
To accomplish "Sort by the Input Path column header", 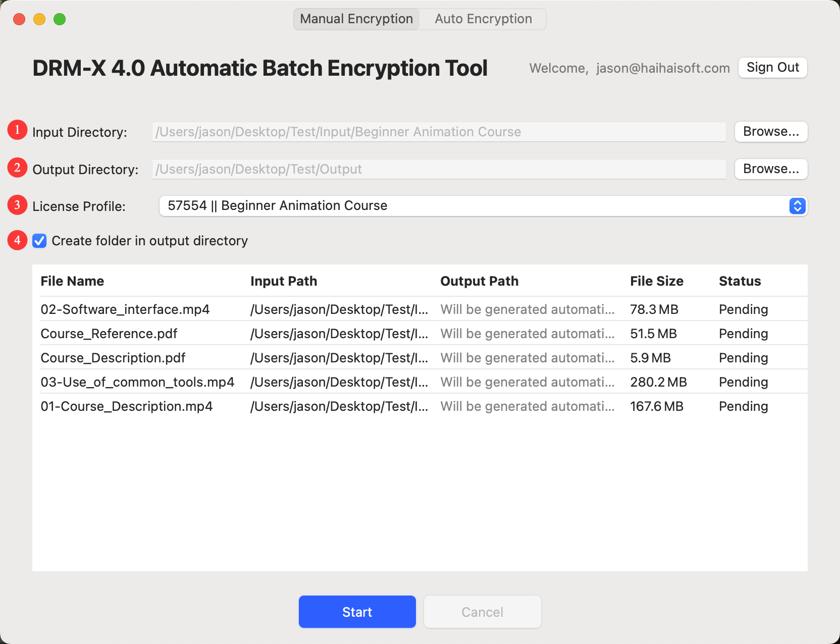I will [x=284, y=281].
